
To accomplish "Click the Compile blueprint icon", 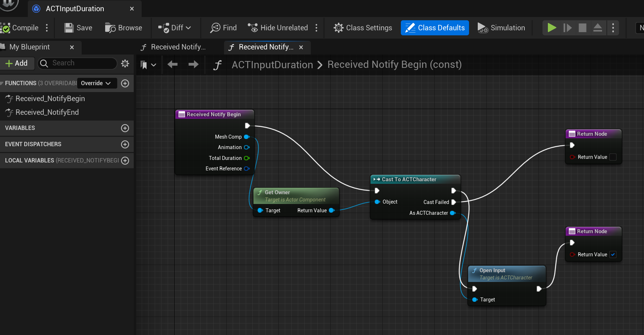I will click(x=6, y=28).
